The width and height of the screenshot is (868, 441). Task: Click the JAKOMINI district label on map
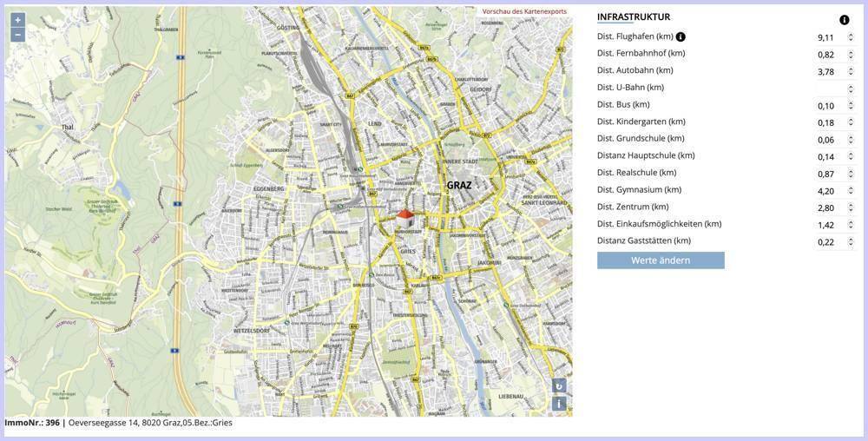click(490, 261)
